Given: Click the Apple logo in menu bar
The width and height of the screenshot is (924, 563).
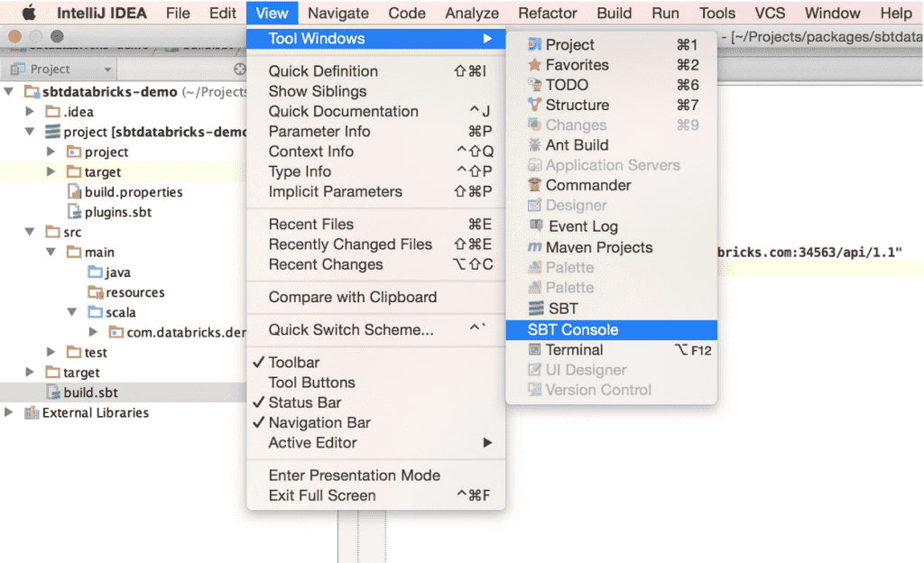Looking at the screenshot, I should [29, 13].
